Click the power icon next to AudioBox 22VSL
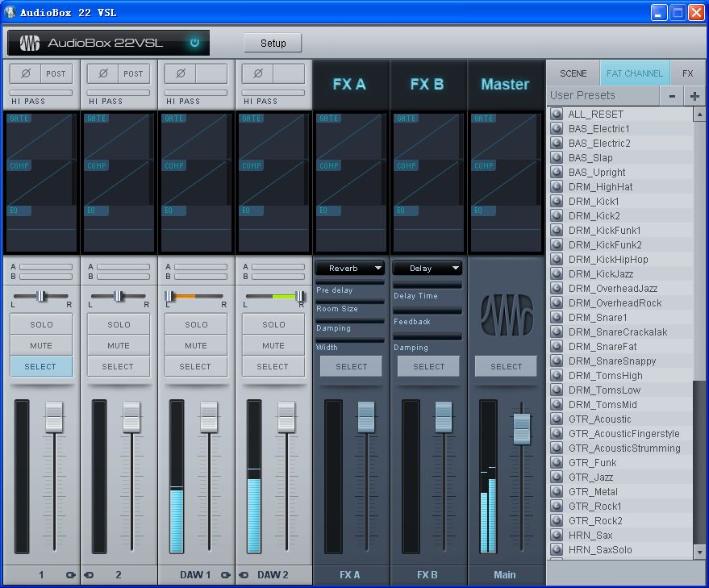 194,43
